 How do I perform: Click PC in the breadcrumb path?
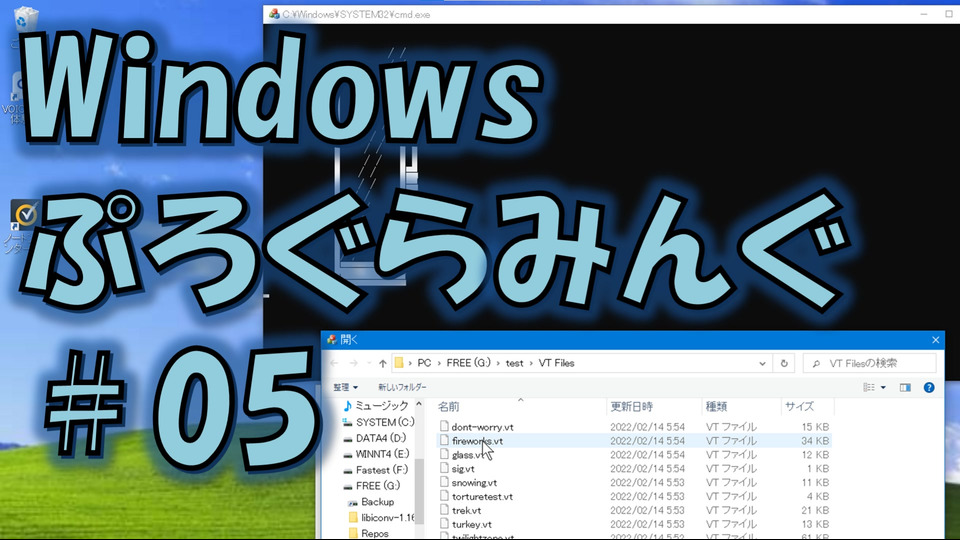[x=424, y=364]
